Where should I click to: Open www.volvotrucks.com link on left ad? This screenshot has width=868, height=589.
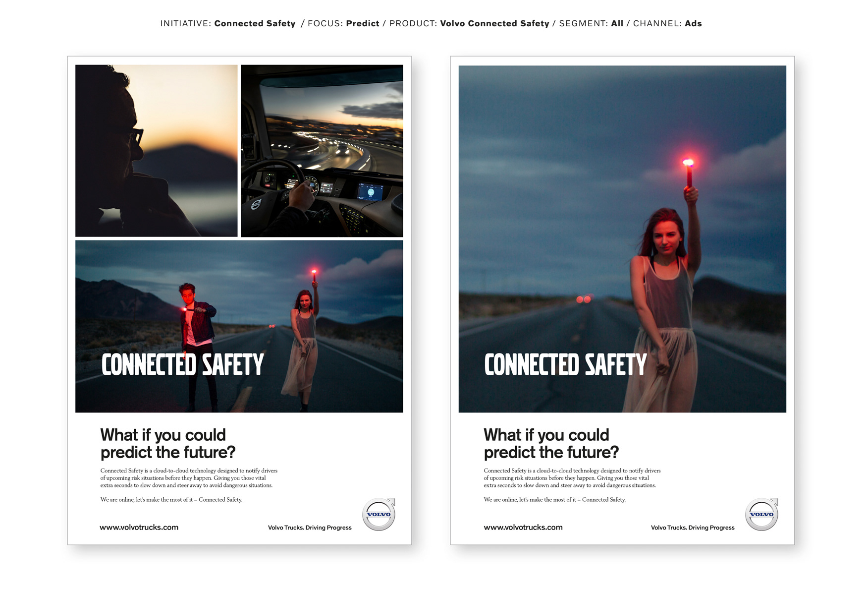click(x=139, y=528)
